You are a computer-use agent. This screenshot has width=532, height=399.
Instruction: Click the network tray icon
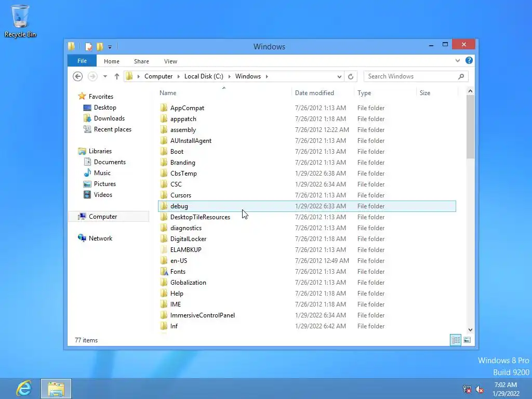point(467,389)
